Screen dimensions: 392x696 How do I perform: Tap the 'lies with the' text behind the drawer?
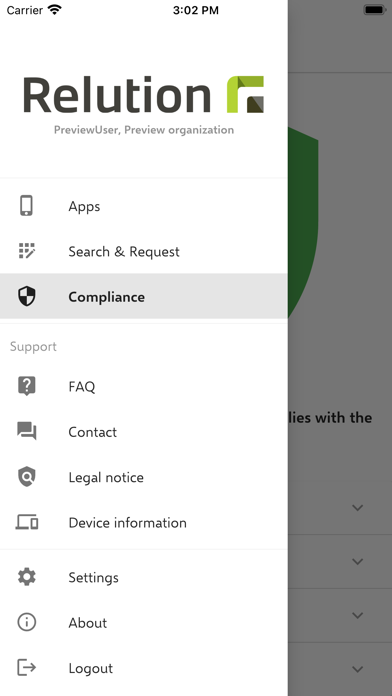(x=330, y=417)
